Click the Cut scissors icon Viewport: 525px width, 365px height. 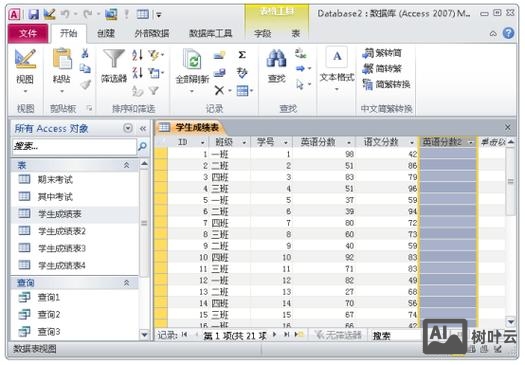coord(85,53)
